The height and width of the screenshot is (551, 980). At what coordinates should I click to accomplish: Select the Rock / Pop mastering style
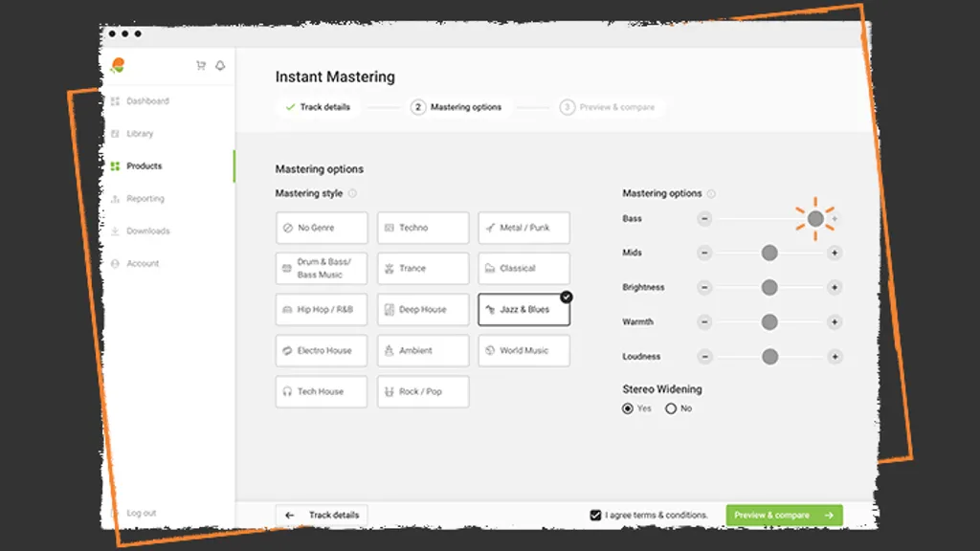pos(423,391)
